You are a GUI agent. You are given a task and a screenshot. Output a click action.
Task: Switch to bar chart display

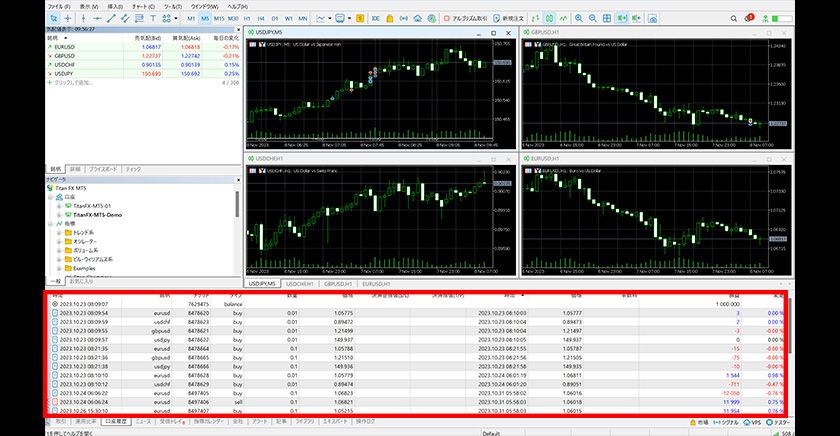[x=535, y=18]
